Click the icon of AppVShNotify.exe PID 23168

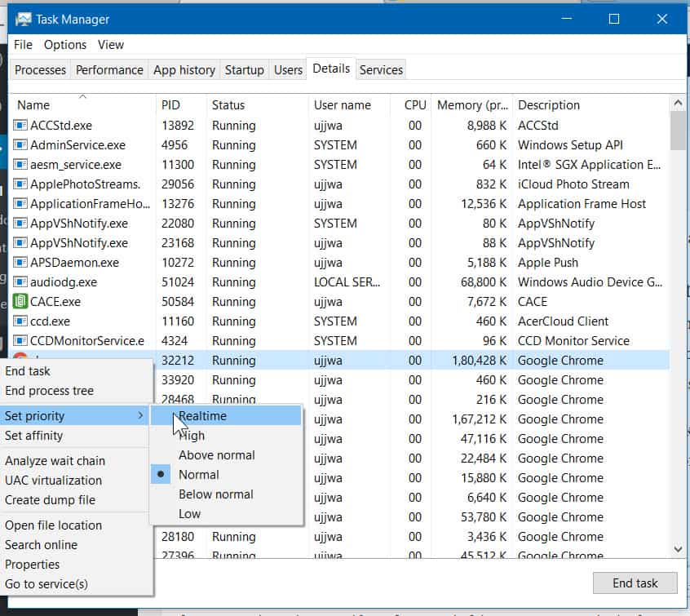(20, 243)
